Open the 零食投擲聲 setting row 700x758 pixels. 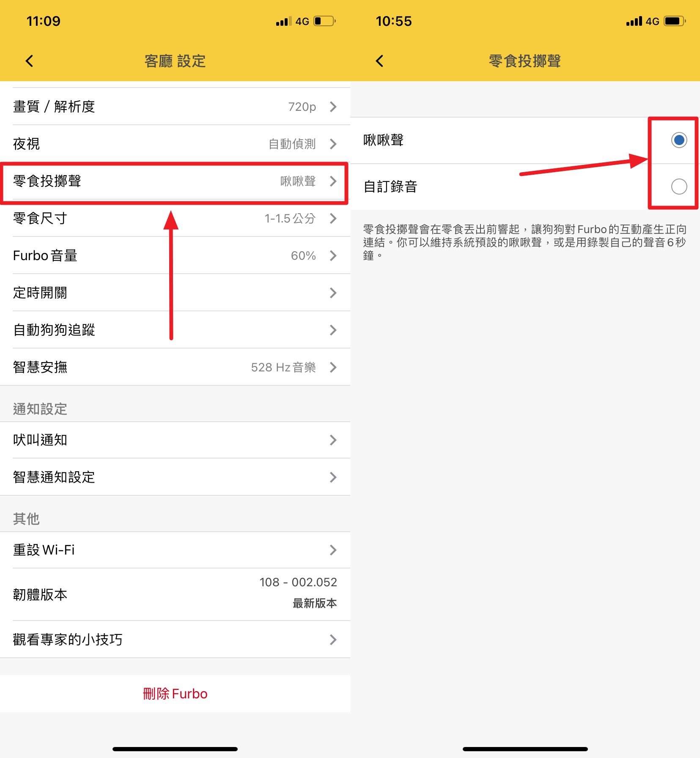click(175, 182)
